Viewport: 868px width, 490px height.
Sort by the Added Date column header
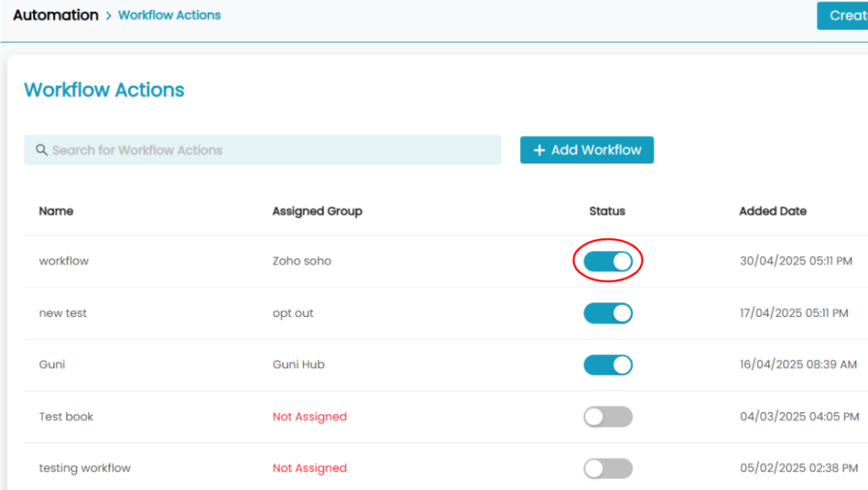(773, 211)
